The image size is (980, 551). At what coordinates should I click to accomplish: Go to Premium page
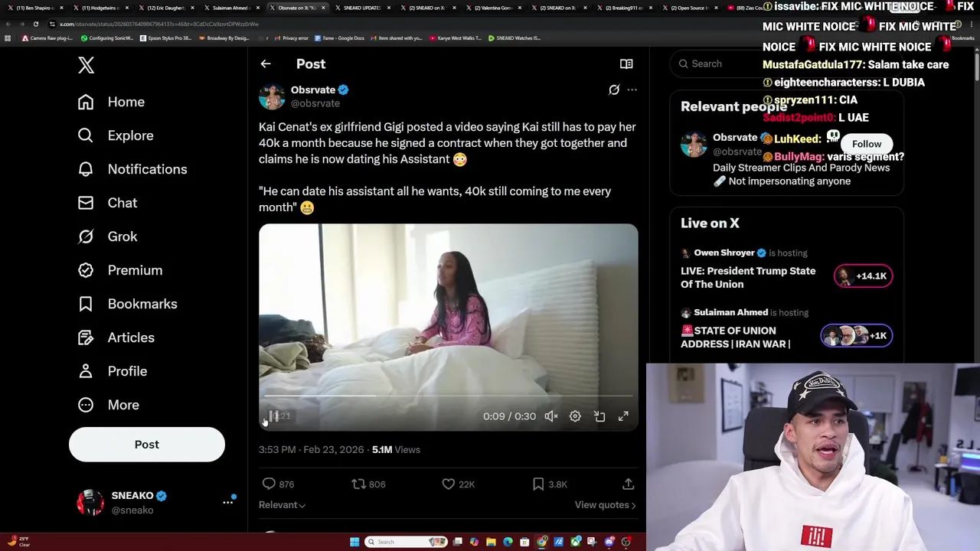pyautogui.click(x=120, y=270)
